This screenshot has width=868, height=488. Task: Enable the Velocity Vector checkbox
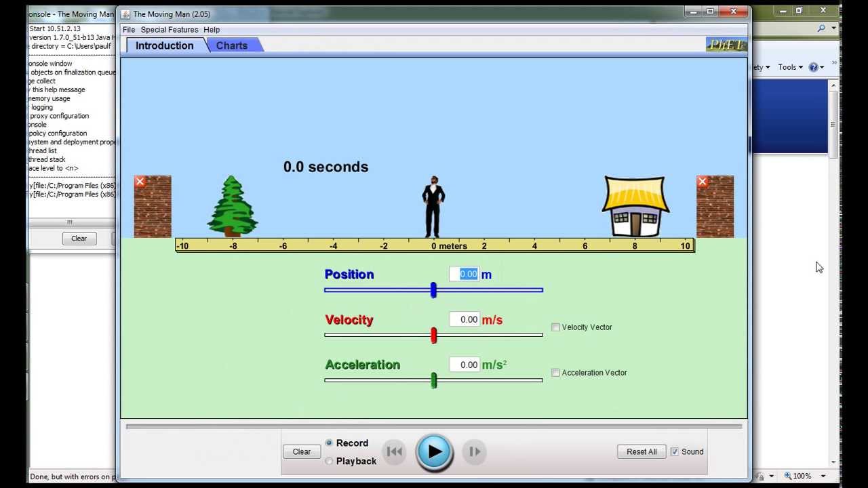pos(555,327)
